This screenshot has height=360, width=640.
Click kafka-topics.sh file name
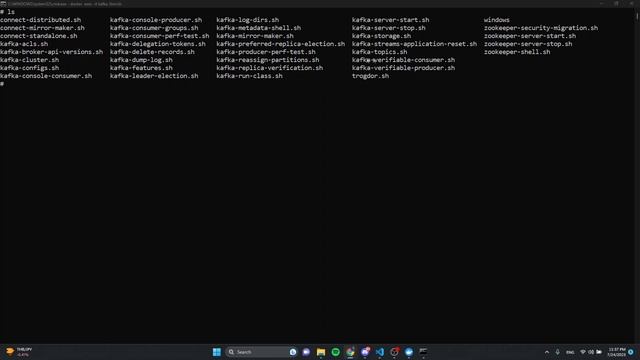coord(380,52)
